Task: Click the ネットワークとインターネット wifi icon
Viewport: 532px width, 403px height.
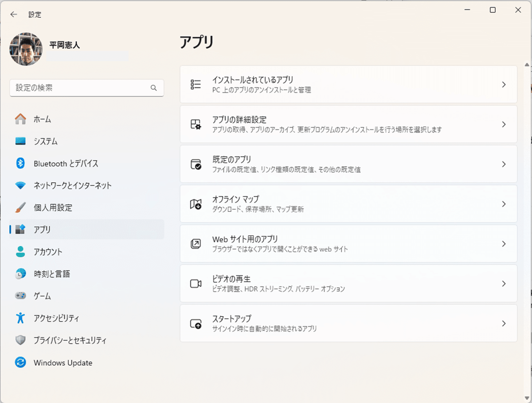Action: click(x=20, y=185)
